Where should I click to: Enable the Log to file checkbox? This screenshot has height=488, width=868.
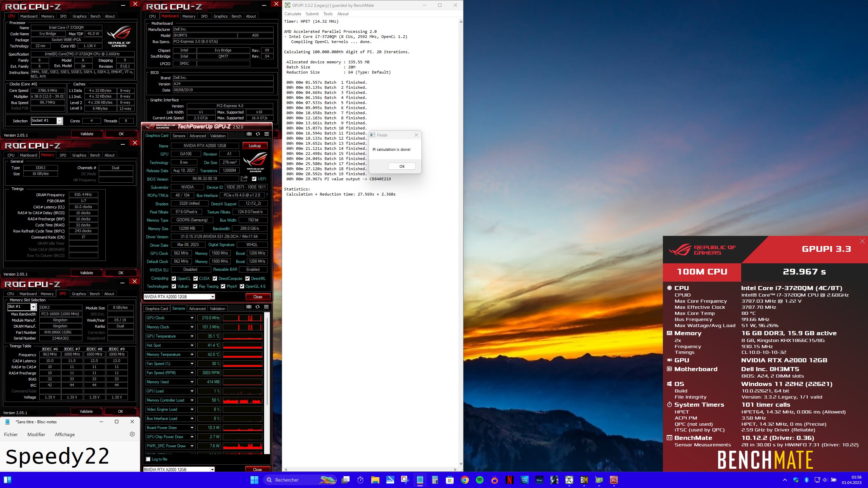coord(148,459)
